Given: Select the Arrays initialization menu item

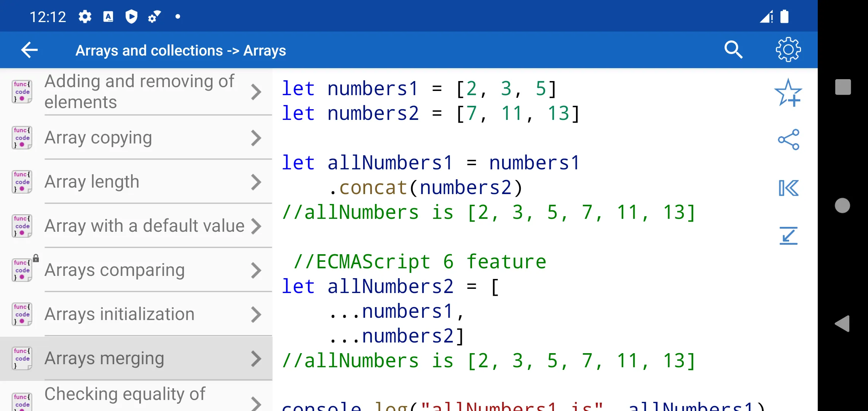Looking at the screenshot, I should point(136,314).
